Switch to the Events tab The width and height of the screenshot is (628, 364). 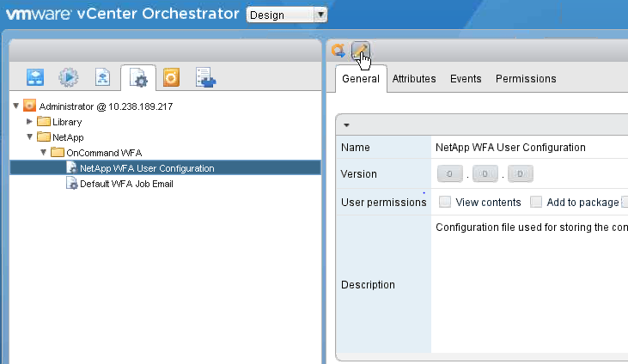[466, 78]
